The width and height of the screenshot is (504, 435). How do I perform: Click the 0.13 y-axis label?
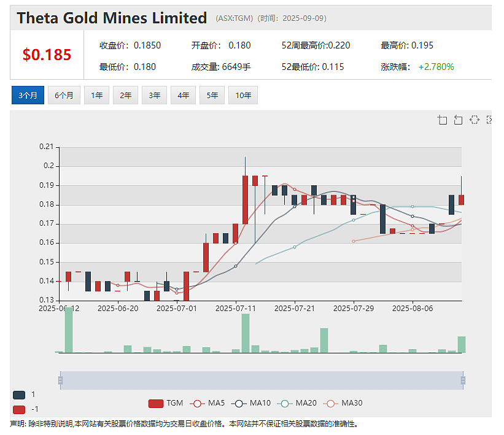coord(46,300)
